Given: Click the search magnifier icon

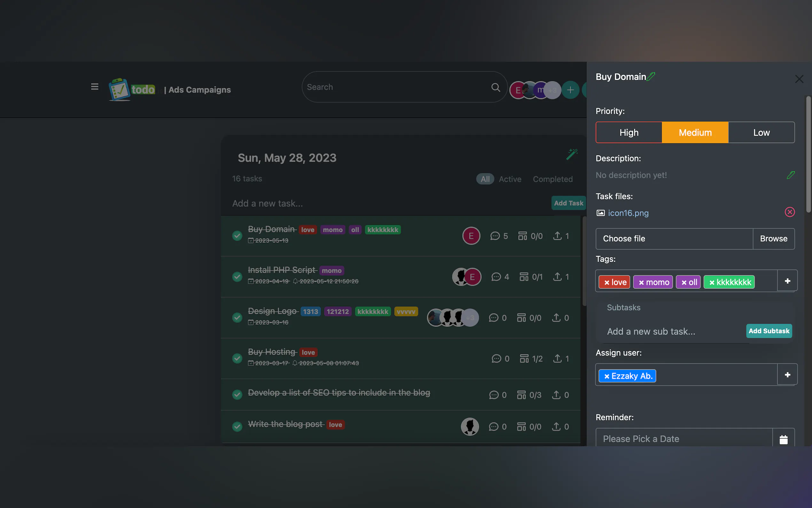Looking at the screenshot, I should pos(496,87).
